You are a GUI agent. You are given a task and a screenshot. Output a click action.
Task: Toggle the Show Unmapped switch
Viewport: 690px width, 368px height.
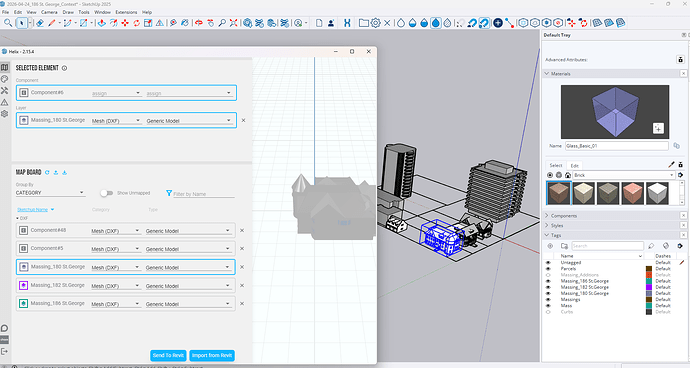(x=106, y=193)
